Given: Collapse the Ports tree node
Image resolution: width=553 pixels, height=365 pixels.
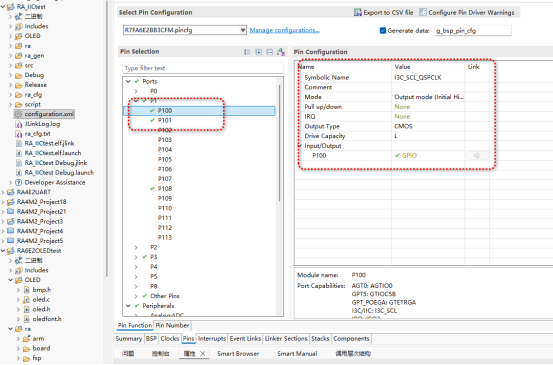Looking at the screenshot, I should coord(128,81).
